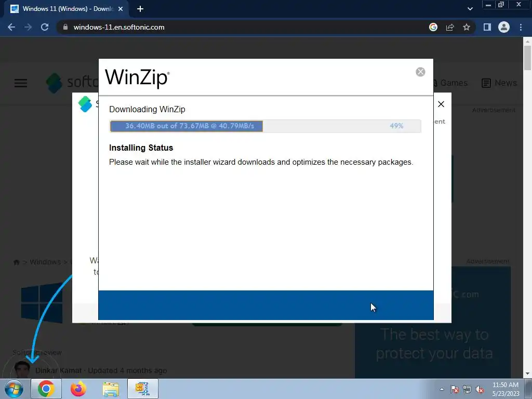View site information lock icon
This screenshot has height=399, width=532.
pyautogui.click(x=65, y=27)
